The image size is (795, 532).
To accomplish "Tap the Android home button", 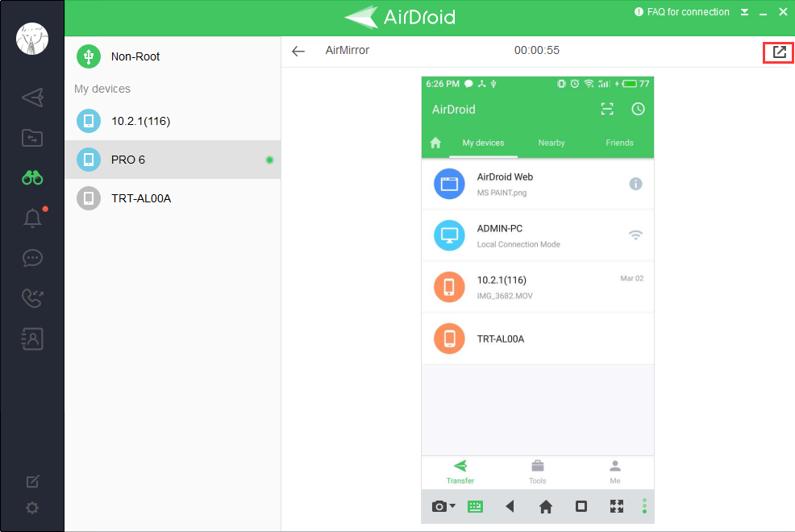I will tap(546, 506).
